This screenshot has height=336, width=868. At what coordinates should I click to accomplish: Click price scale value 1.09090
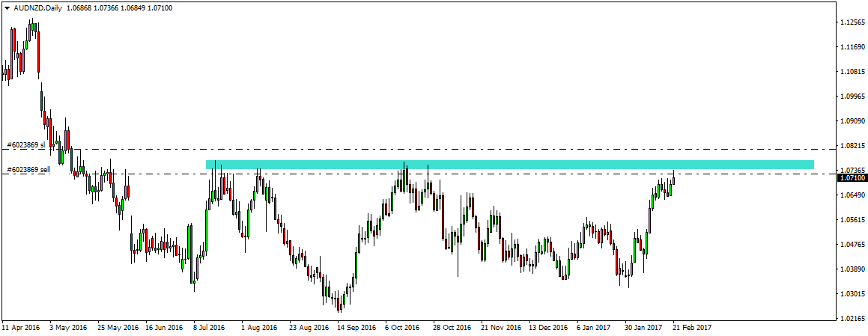tap(852, 120)
